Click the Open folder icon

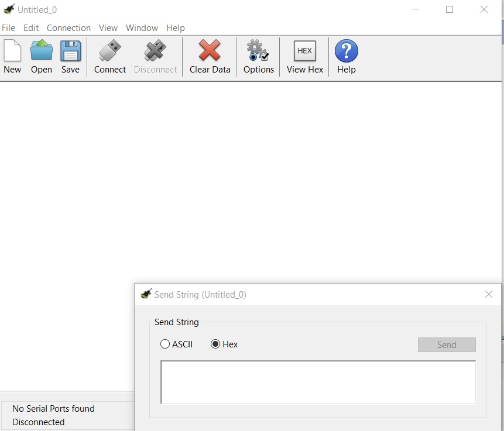(42, 51)
